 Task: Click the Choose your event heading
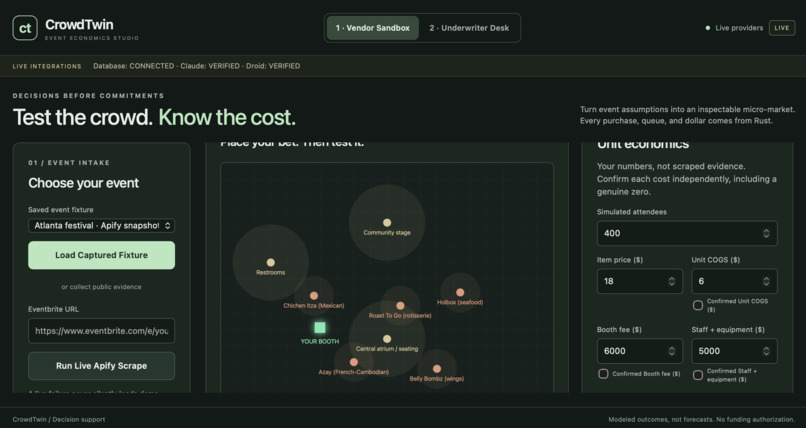click(84, 183)
